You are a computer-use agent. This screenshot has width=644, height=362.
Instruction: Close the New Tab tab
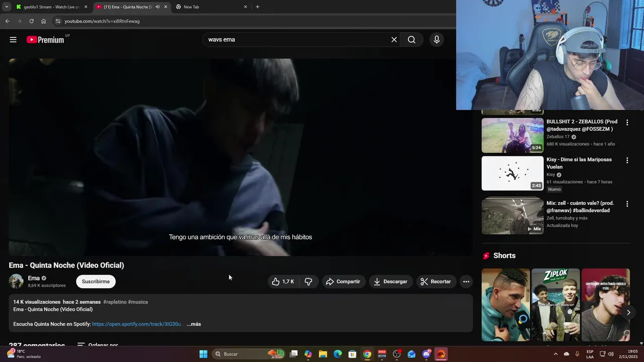click(x=246, y=7)
